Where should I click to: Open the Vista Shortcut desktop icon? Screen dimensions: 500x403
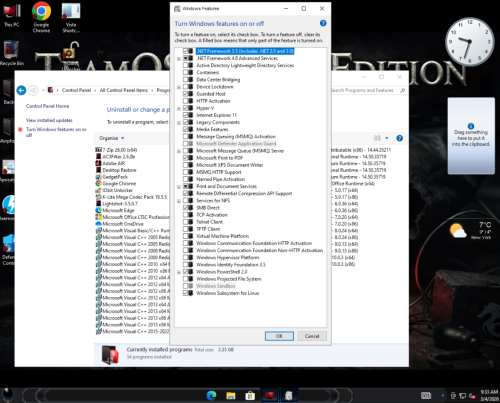[x=71, y=17]
